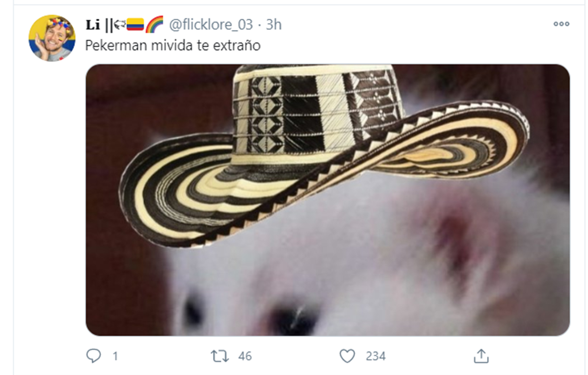This screenshot has width=588, height=375.
Task: Open the three-dot more options menu
Action: 561,24
